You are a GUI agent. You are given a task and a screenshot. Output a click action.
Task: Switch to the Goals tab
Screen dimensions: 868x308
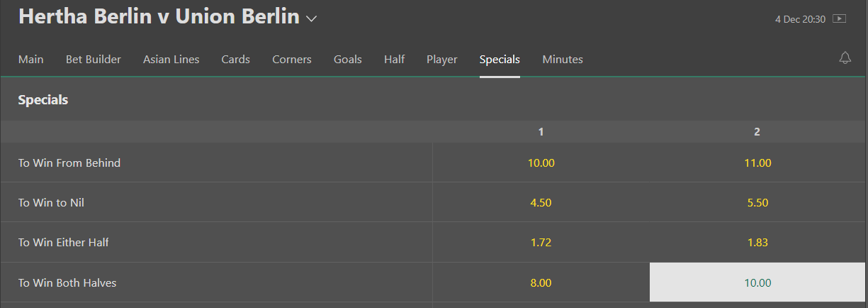[348, 60]
